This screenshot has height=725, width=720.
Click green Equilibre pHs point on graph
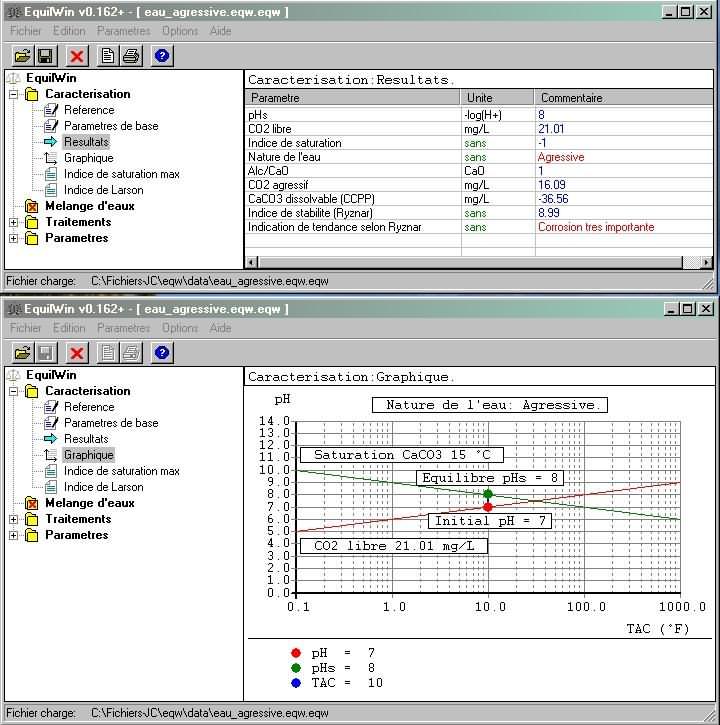click(x=487, y=494)
